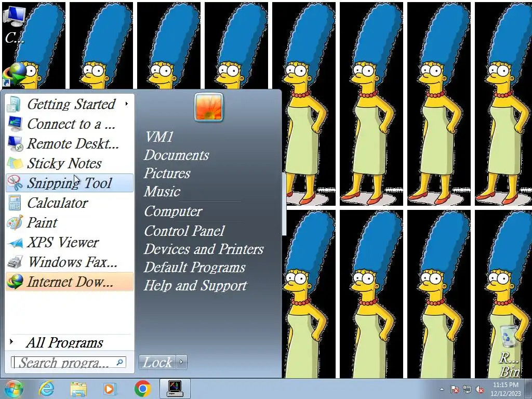Image resolution: width=532 pixels, height=399 pixels.
Task: Click the "Calculator" label text
Action: point(58,203)
